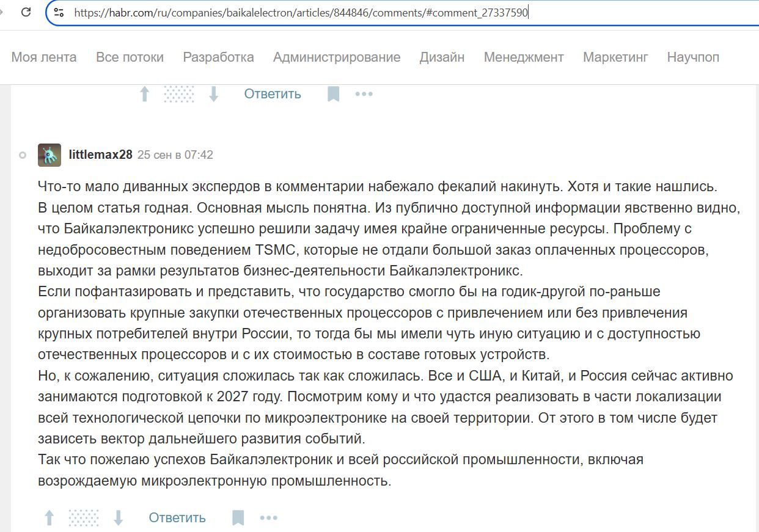Click the rating score under littlemax28's comment
This screenshot has width=759, height=532.
point(84,518)
